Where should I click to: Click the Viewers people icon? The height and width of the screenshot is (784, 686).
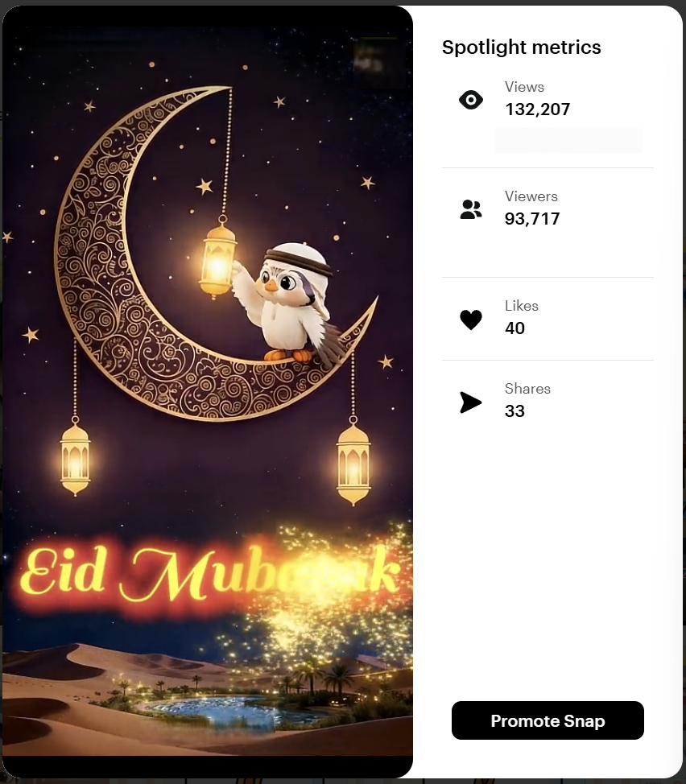(x=470, y=209)
